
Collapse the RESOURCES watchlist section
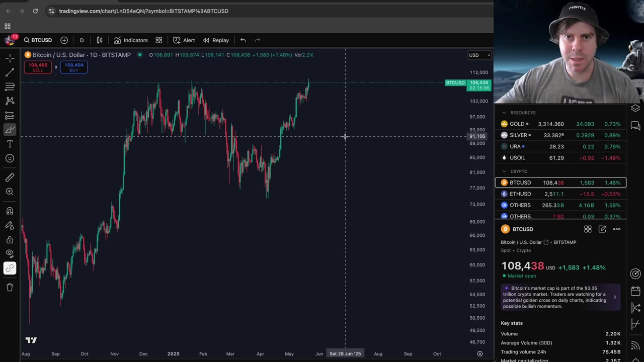click(x=504, y=113)
